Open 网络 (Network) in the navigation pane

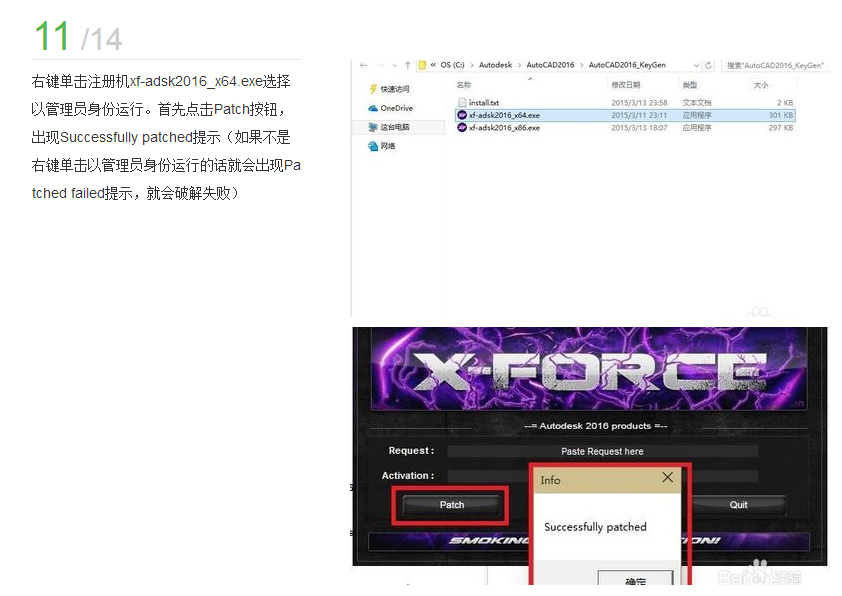click(388, 146)
